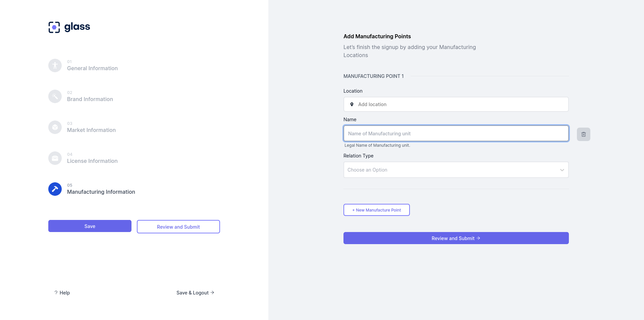
Task: Click Save & Logout link
Action: pyautogui.click(x=195, y=293)
